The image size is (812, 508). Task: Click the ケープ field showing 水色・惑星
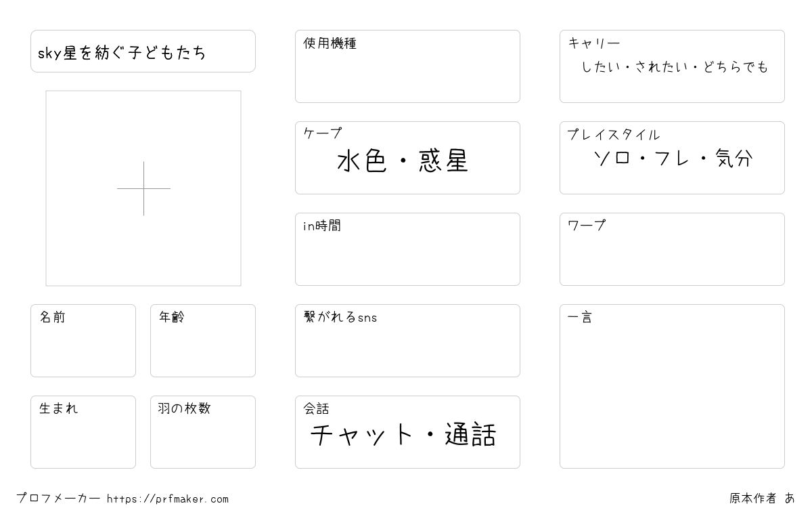407,158
